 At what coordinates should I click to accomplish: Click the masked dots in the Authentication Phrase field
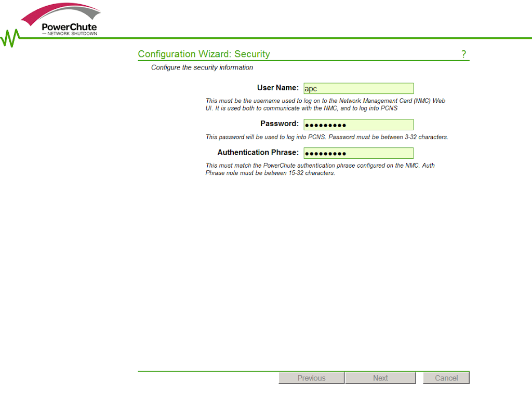coord(325,154)
